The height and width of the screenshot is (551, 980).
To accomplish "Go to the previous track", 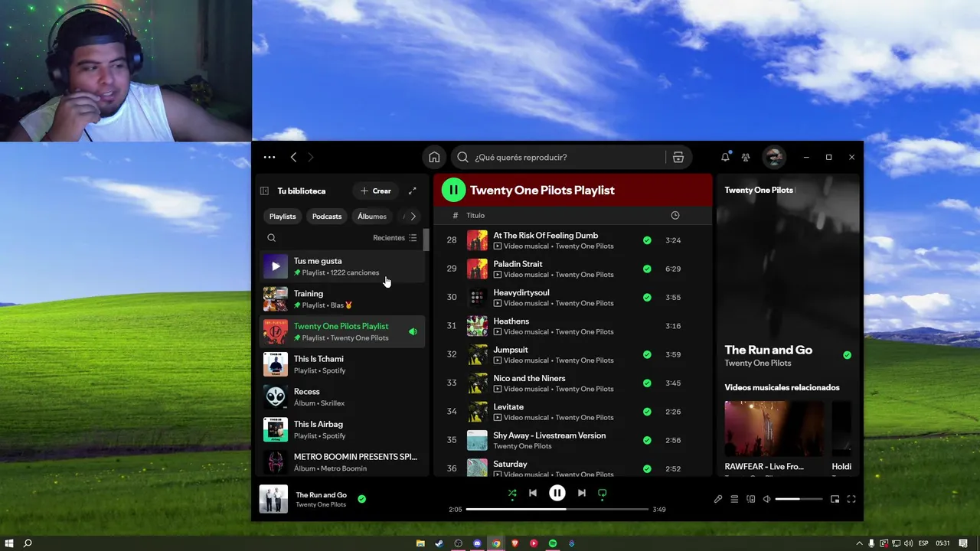I will (x=533, y=493).
